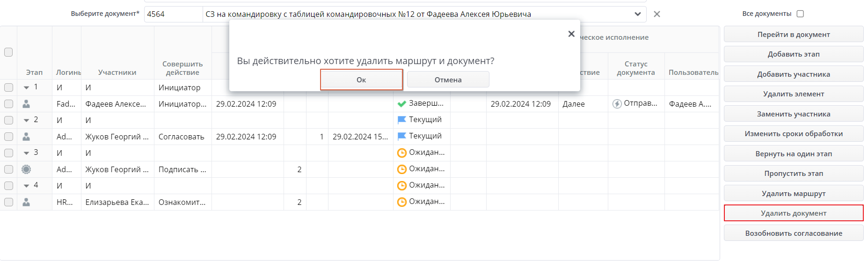Toggle the select-all checkbox in table header
This screenshot has width=868, height=269.
(8, 52)
